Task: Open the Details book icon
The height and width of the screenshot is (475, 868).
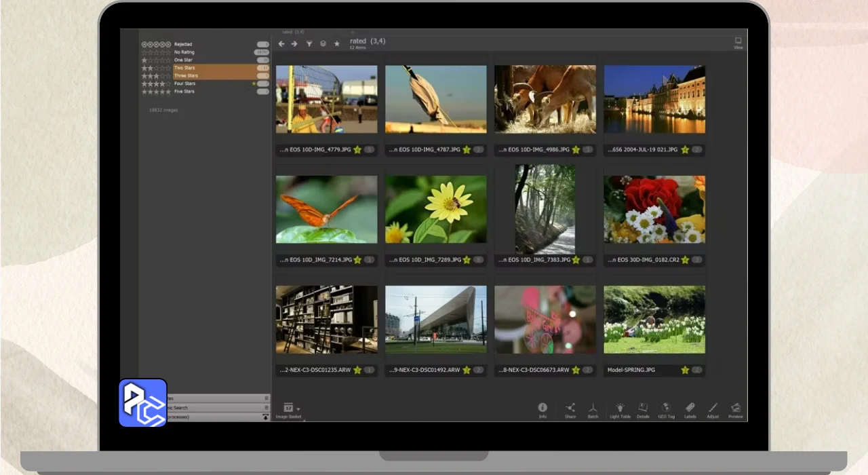Action: (x=643, y=408)
